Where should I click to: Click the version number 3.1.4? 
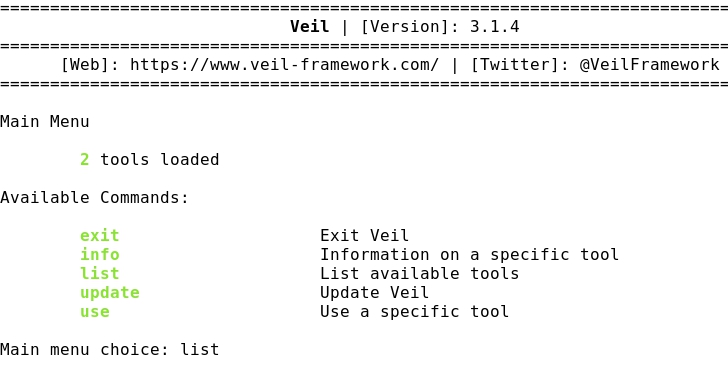click(x=494, y=26)
